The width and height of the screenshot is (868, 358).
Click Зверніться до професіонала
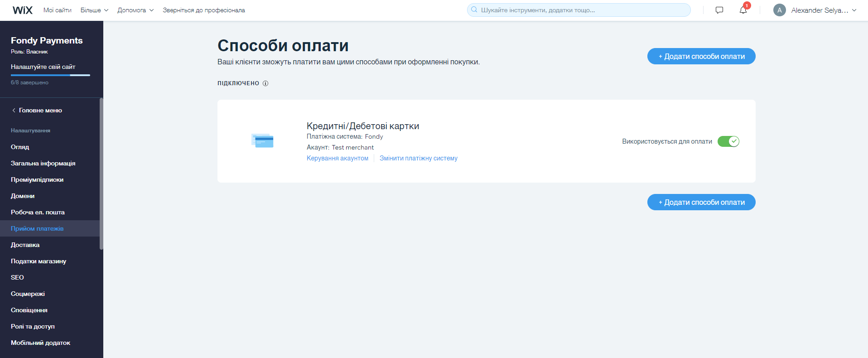[204, 10]
